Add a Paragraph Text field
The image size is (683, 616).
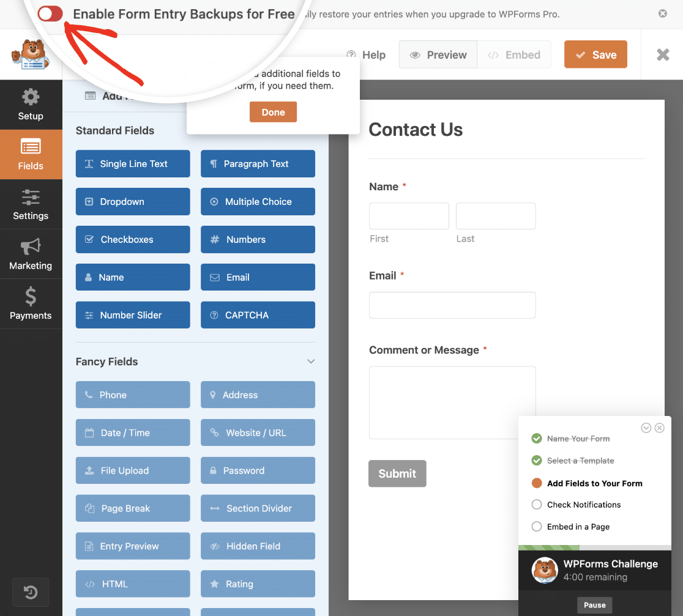tap(258, 164)
